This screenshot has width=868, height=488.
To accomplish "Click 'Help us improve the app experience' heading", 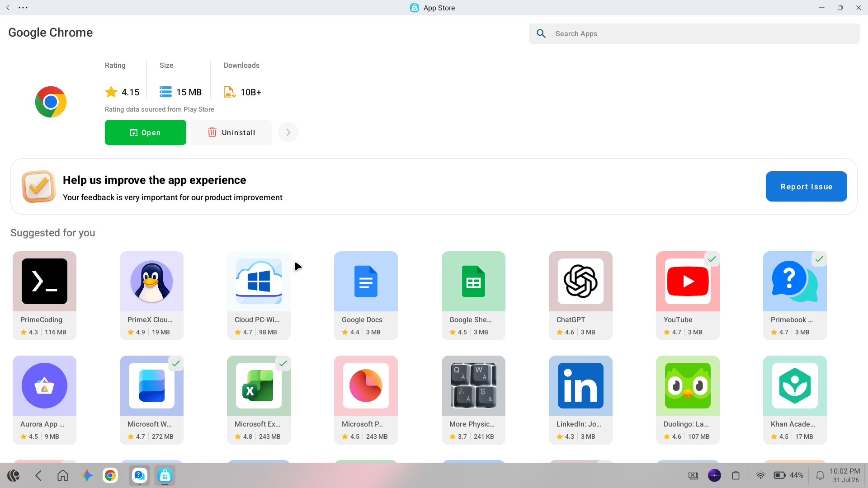I will (x=155, y=180).
